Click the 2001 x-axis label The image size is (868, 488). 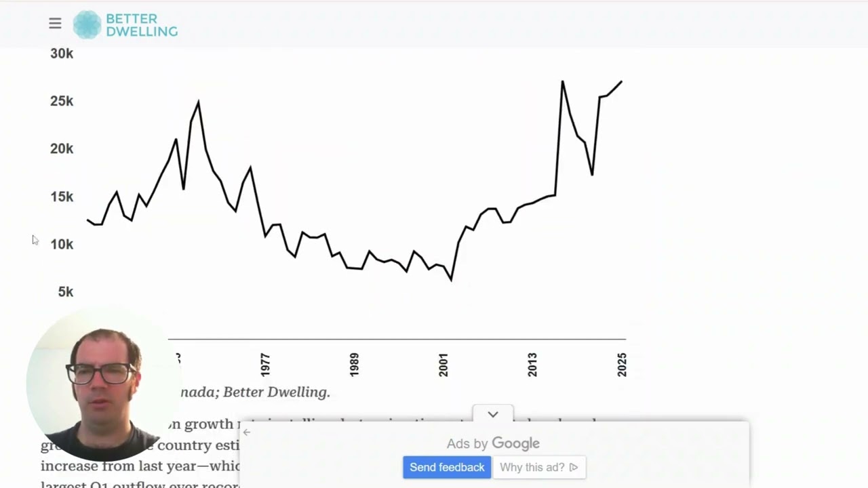[443, 365]
